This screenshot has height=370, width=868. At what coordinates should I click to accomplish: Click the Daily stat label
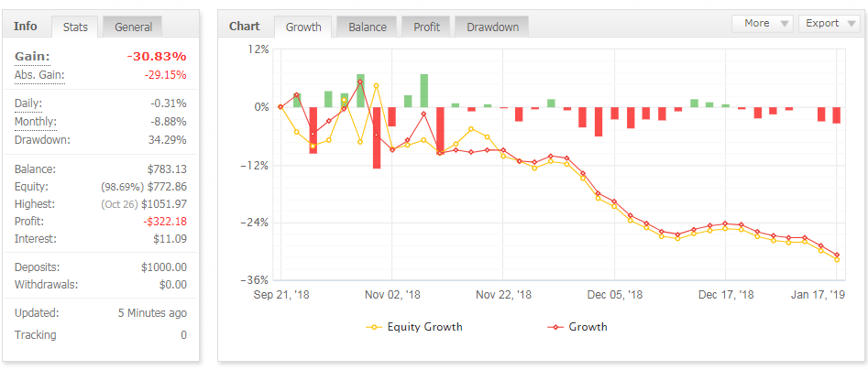(28, 103)
